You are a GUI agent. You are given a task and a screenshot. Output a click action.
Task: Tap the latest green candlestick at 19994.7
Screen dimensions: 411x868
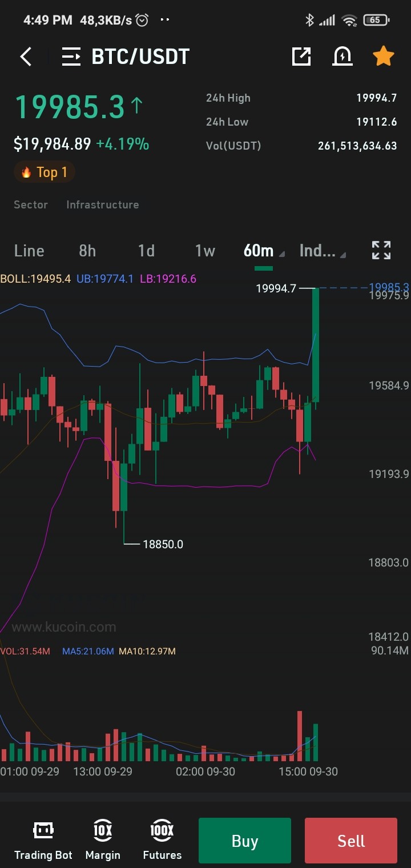[316, 345]
